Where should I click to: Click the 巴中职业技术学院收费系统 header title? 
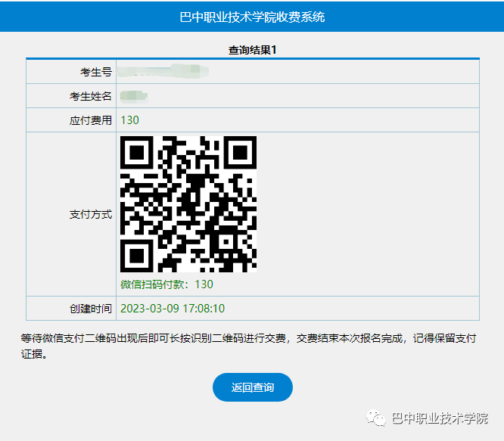[252, 16]
